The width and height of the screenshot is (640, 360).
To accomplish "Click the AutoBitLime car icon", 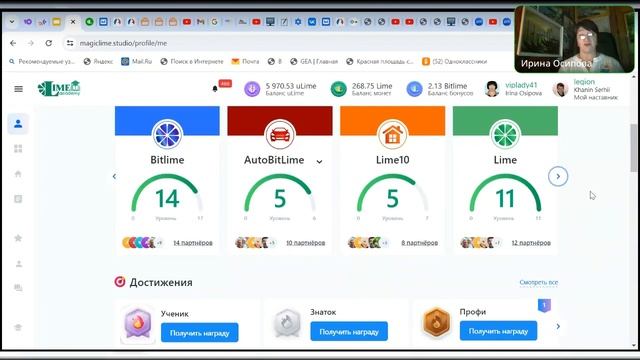I will [x=280, y=134].
